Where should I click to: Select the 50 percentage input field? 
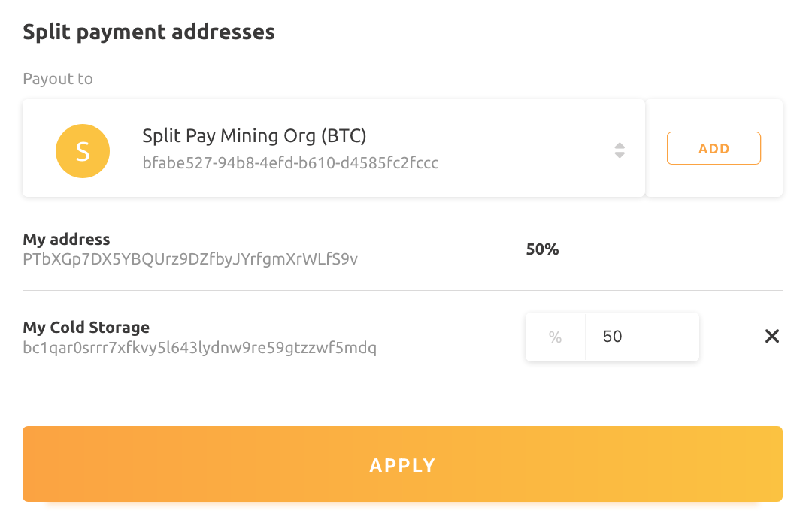643,336
